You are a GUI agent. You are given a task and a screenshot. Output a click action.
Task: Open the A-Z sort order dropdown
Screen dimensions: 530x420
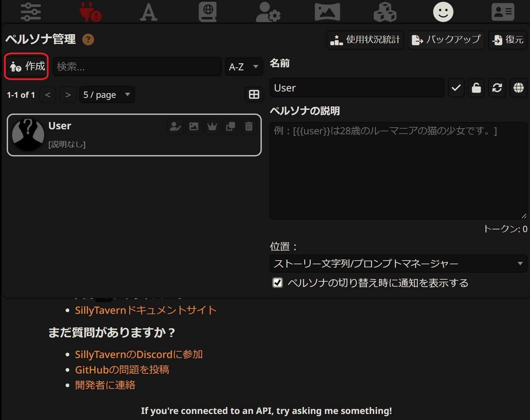(244, 67)
